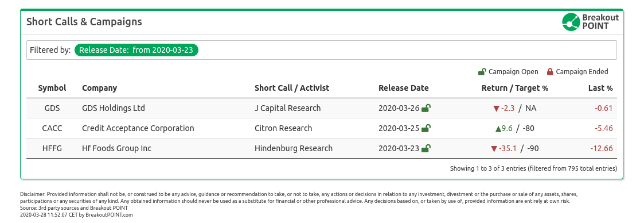Image resolution: width=644 pixels, height=223 pixels.
Task: Click the Breakout POINT logo
Action: pyautogui.click(x=590, y=22)
